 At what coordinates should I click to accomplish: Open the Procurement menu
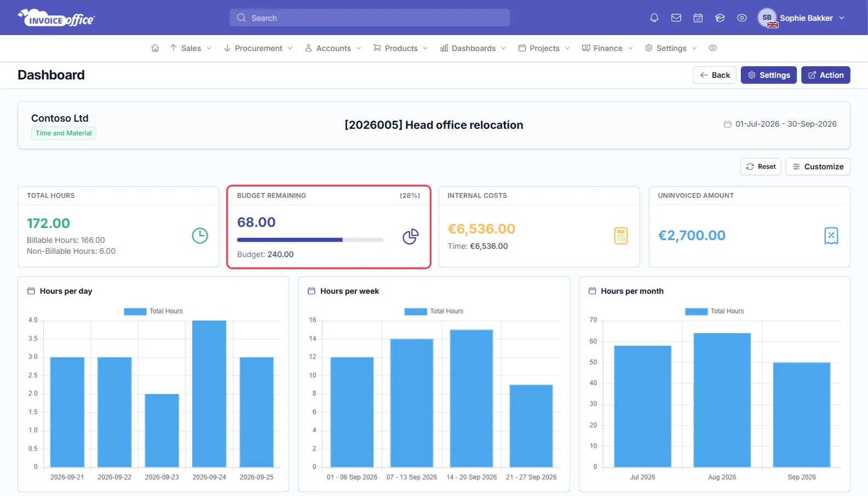point(258,48)
